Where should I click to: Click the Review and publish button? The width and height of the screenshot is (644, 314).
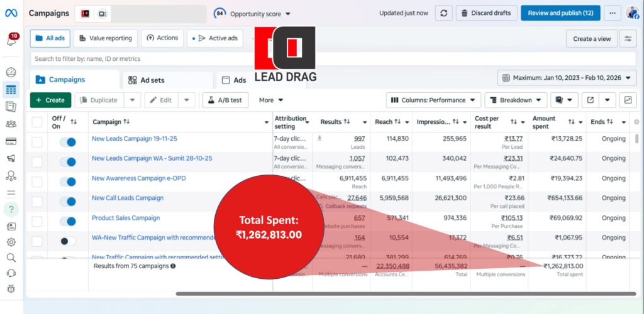(560, 13)
